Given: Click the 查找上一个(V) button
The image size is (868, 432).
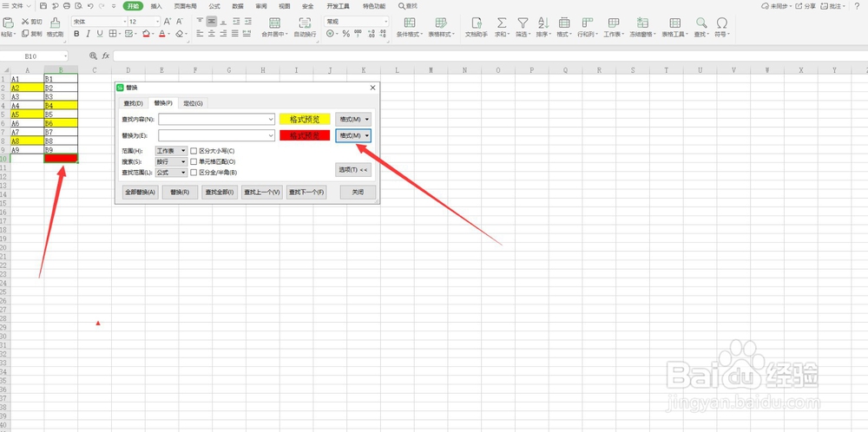Looking at the screenshot, I should pyautogui.click(x=262, y=192).
